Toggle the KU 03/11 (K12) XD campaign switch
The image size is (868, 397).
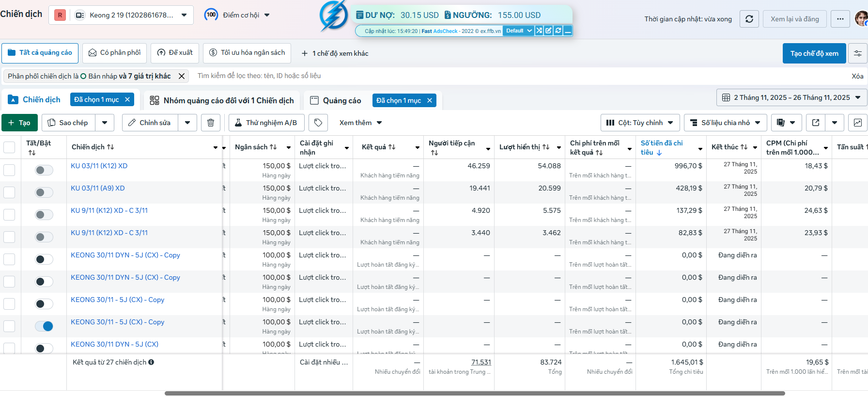[x=44, y=170]
